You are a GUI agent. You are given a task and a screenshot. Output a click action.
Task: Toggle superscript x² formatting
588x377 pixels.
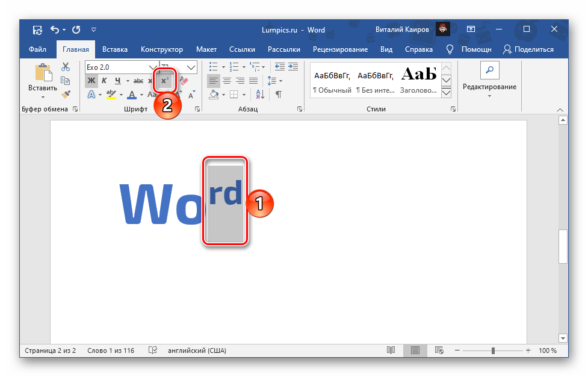[x=165, y=80]
